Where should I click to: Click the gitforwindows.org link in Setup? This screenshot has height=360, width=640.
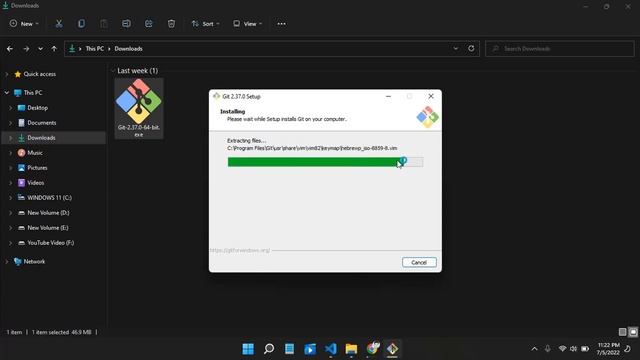pyautogui.click(x=240, y=250)
